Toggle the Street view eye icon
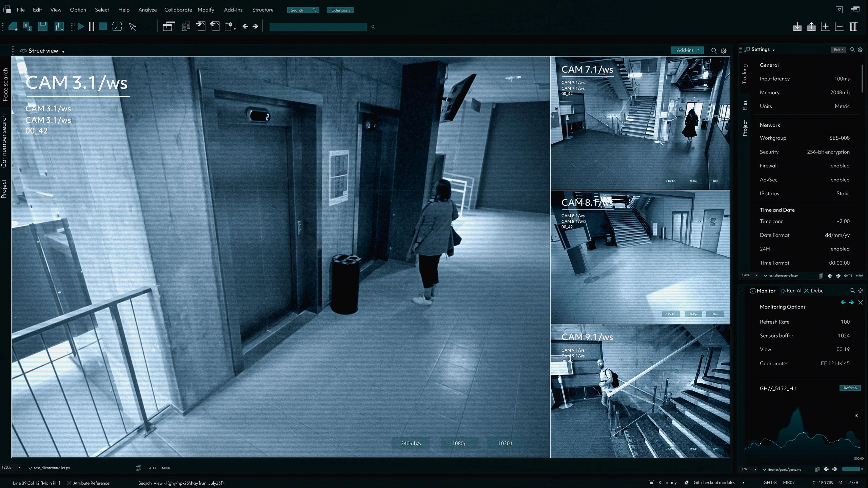 23,51
